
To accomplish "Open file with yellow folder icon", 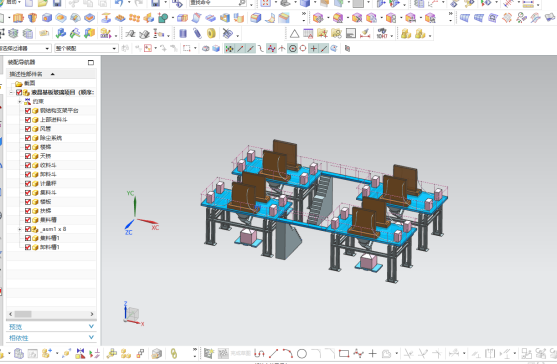I will tap(43, 3).
